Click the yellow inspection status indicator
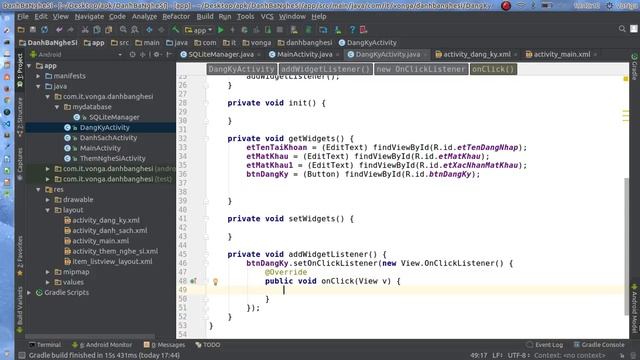Image resolution: width=640 pixels, height=360 pixels. point(626,78)
